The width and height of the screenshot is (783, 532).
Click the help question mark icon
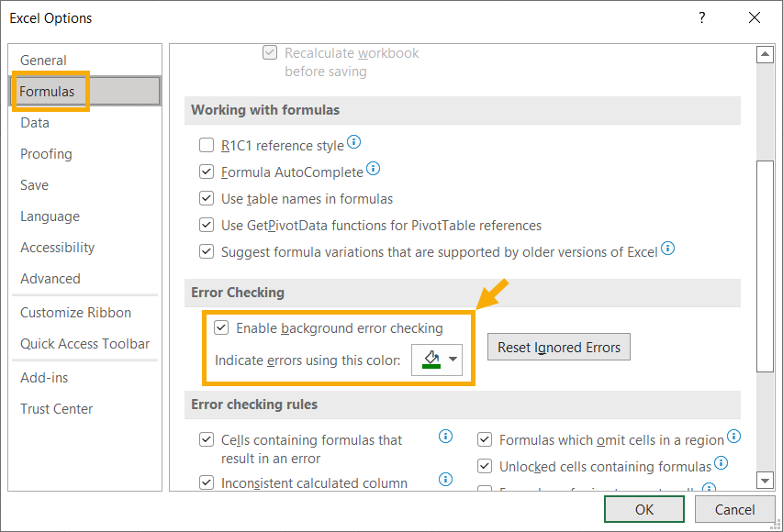(702, 18)
